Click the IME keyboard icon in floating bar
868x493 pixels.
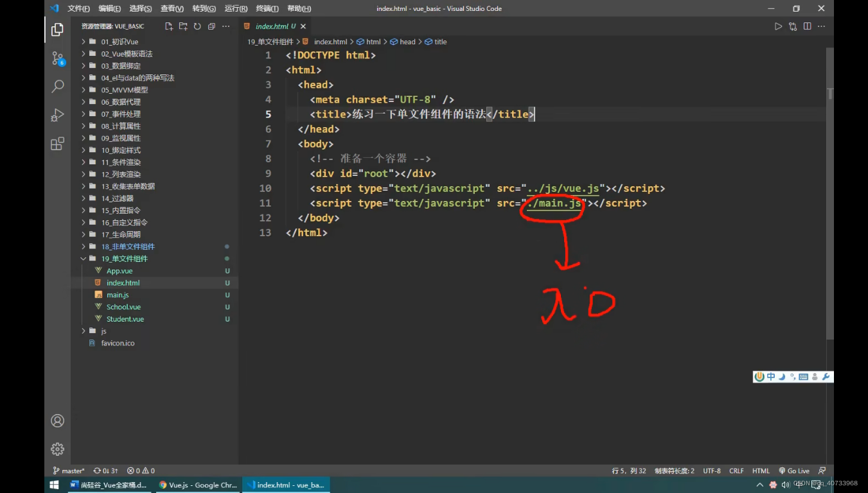(803, 377)
